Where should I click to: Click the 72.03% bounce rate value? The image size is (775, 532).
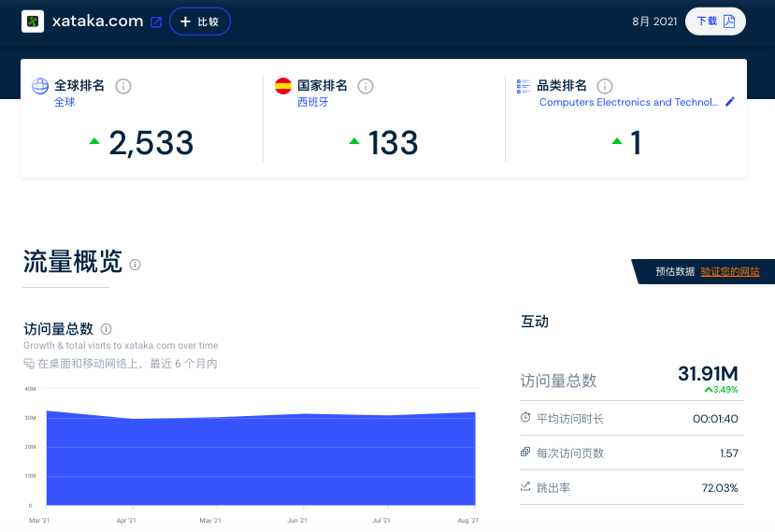click(720, 488)
